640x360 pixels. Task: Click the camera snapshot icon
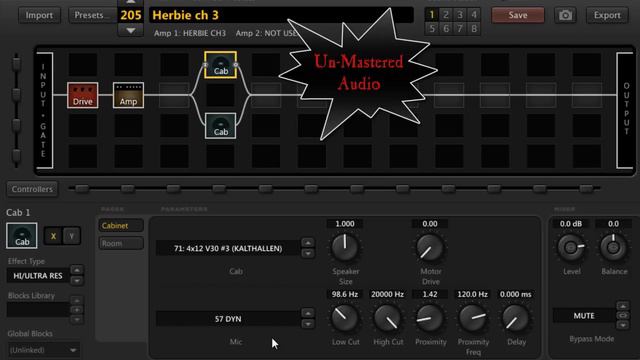(x=565, y=16)
